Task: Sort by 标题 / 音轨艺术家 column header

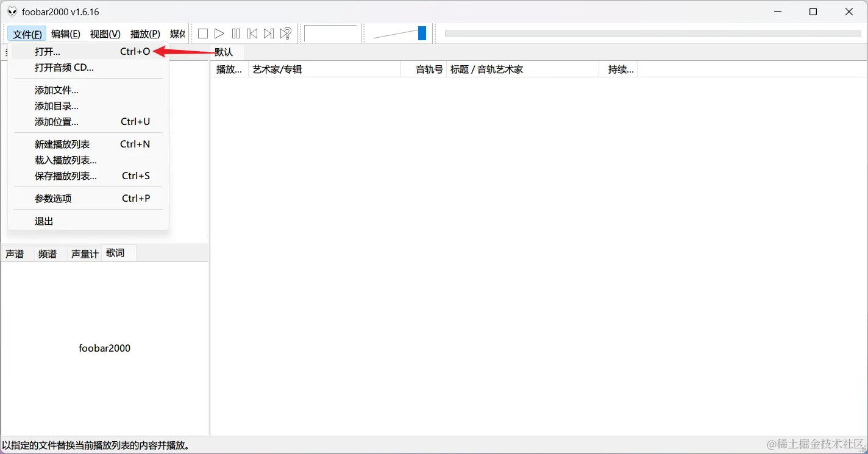Action: tap(523, 69)
